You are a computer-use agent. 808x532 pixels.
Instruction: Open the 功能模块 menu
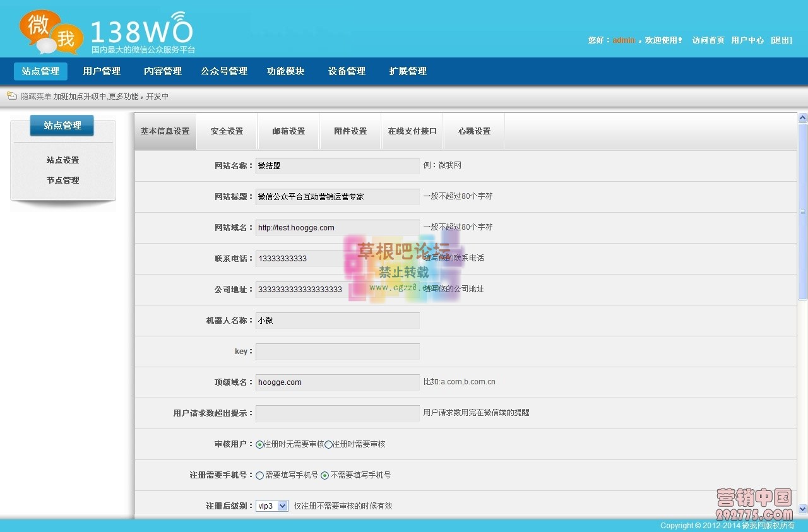tap(285, 71)
